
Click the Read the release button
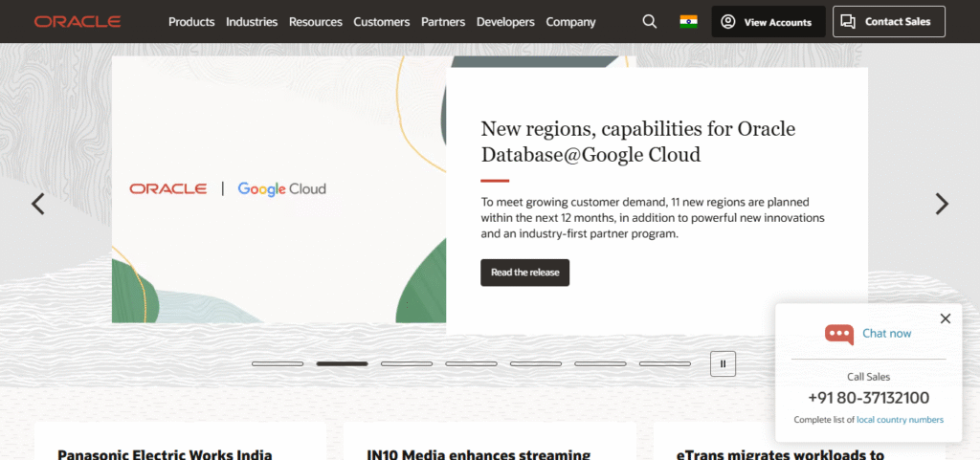(525, 273)
